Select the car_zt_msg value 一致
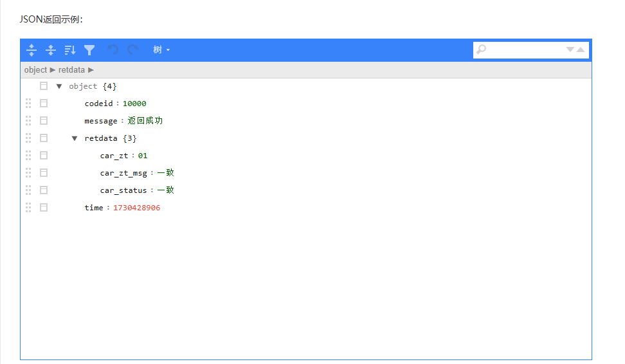625x364 pixels. click(165, 172)
